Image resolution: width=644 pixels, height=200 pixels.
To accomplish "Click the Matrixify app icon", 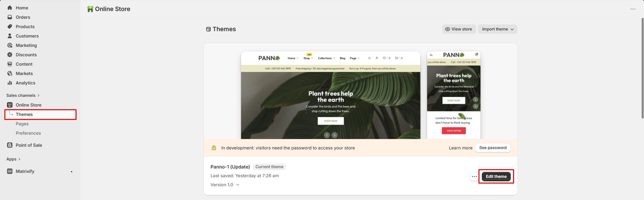I will (x=10, y=171).
